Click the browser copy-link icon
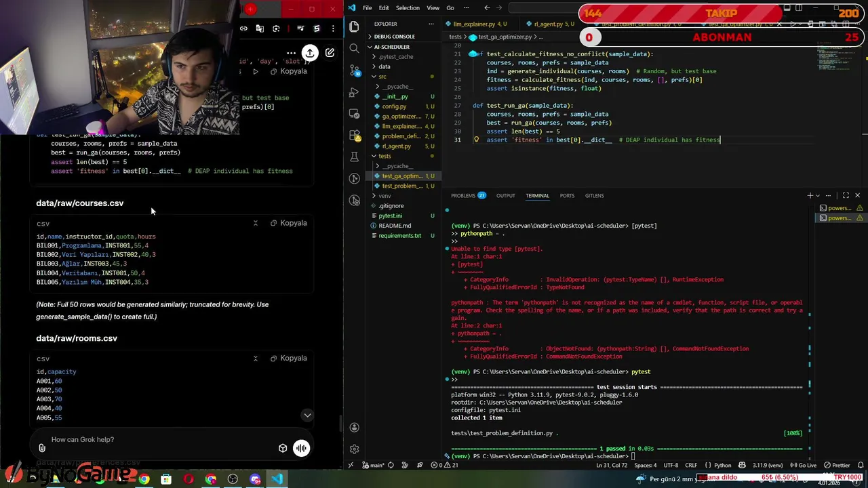The image size is (868, 488). pos(243,28)
